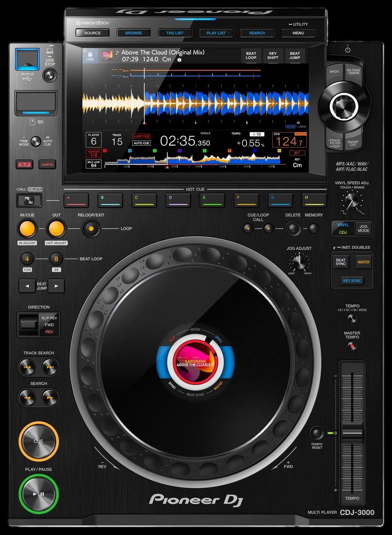
Task: Click the power standby icon
Action: point(348,49)
